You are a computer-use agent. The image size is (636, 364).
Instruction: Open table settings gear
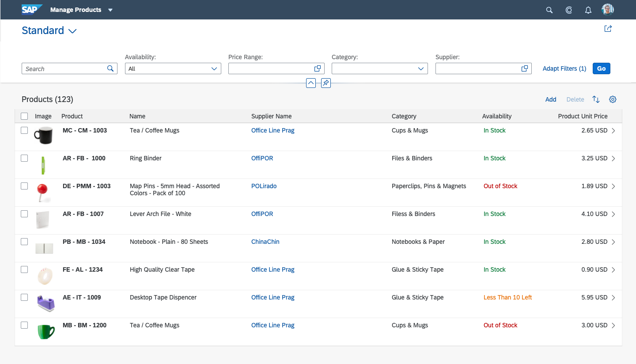click(613, 99)
